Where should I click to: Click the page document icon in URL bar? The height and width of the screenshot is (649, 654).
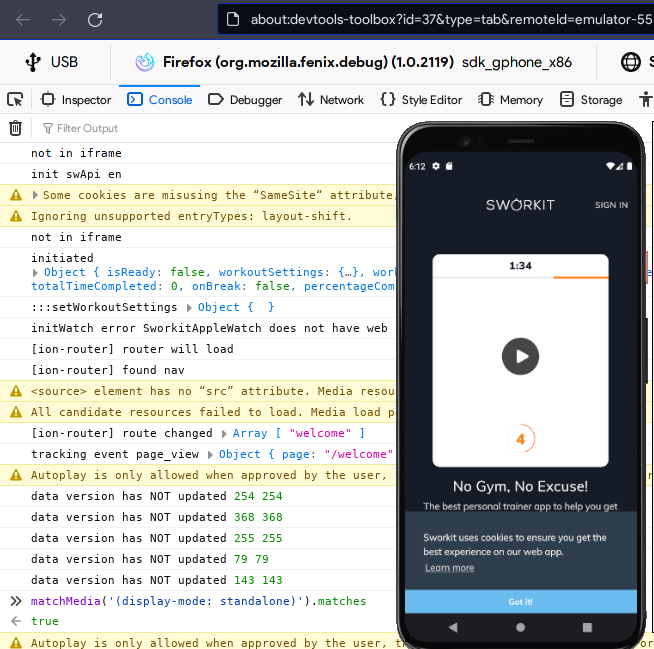(233, 19)
